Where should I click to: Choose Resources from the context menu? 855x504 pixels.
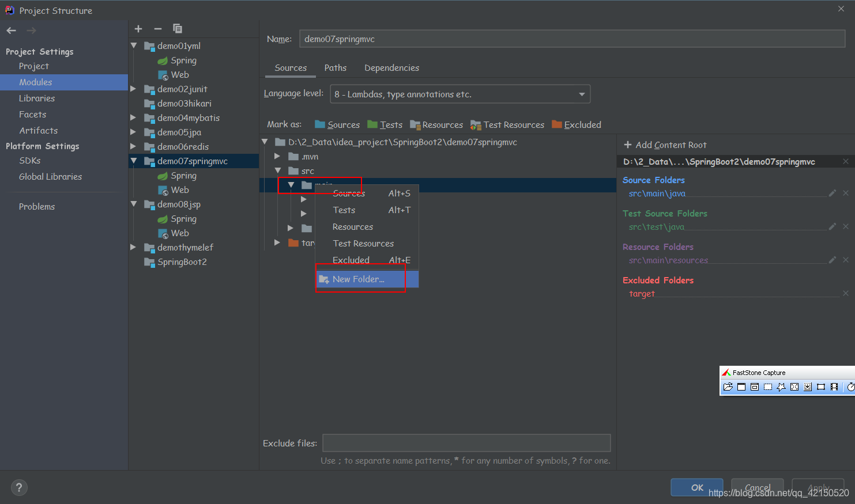tap(367, 227)
